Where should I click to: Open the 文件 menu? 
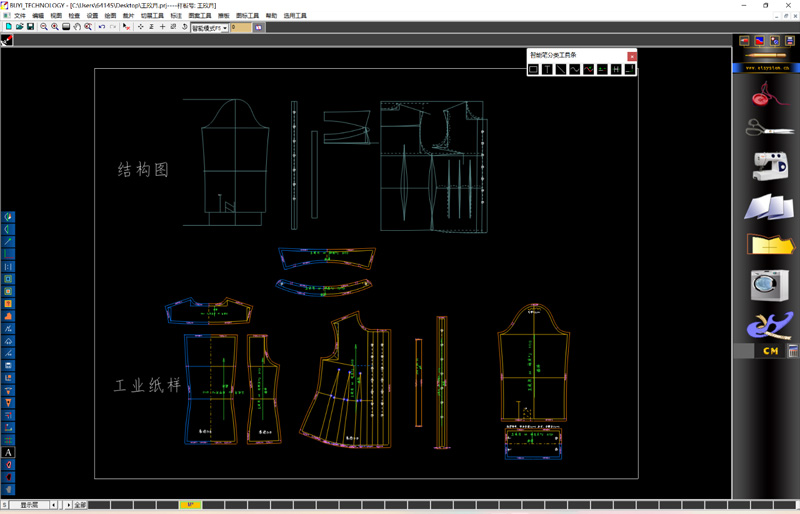coord(20,16)
